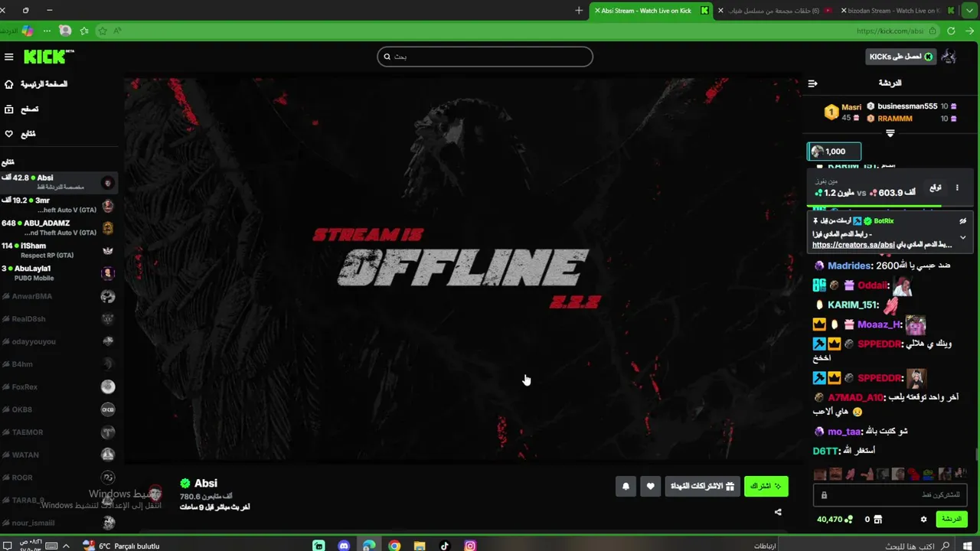
Task: Open i1Sham channel in followed list
Action: 59,250
